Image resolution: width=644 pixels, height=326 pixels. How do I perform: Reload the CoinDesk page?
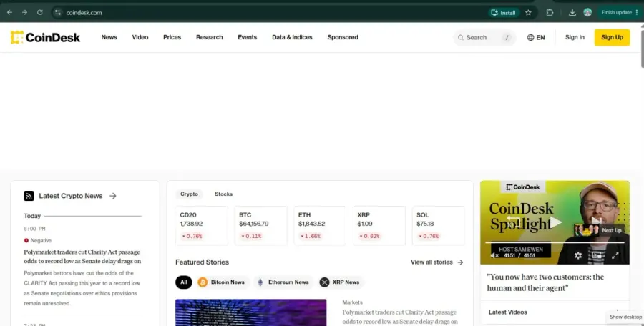40,12
